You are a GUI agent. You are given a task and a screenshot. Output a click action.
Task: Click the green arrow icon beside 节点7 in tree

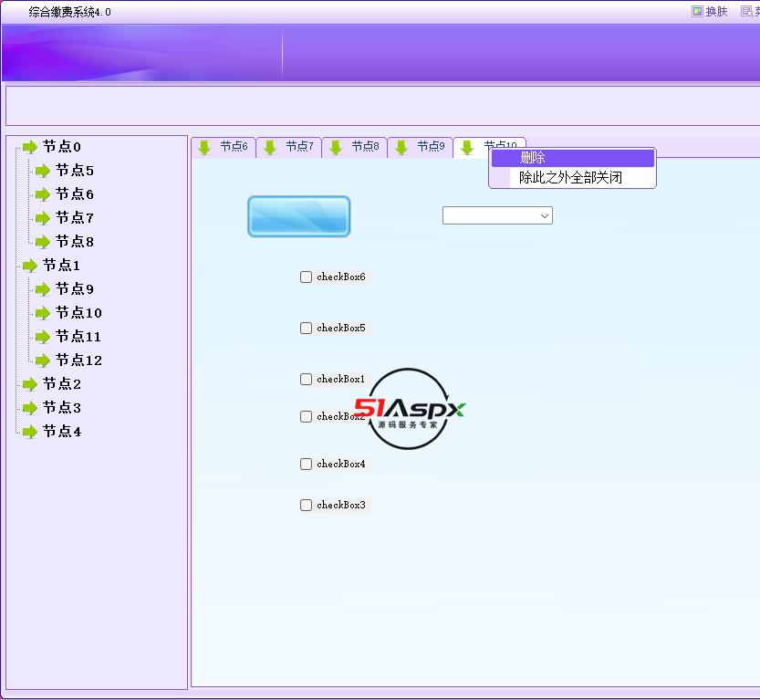(43, 217)
